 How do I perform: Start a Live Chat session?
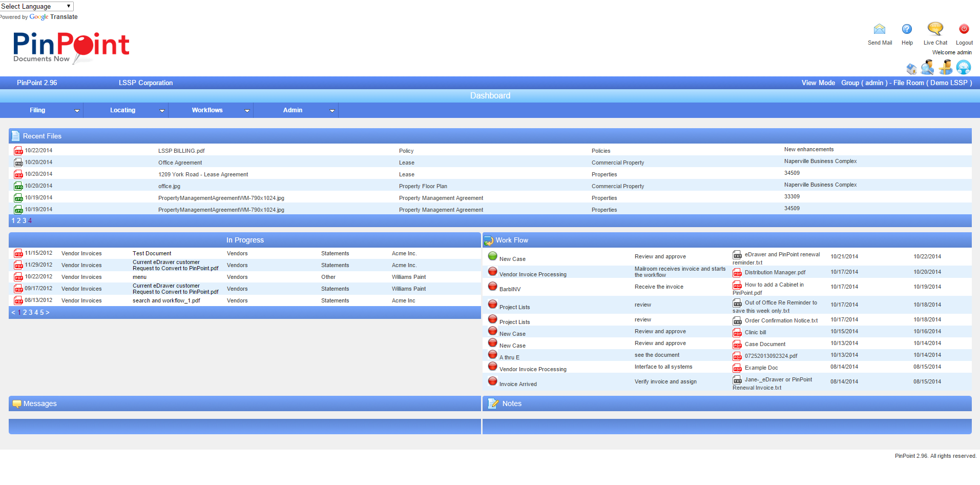(x=935, y=29)
